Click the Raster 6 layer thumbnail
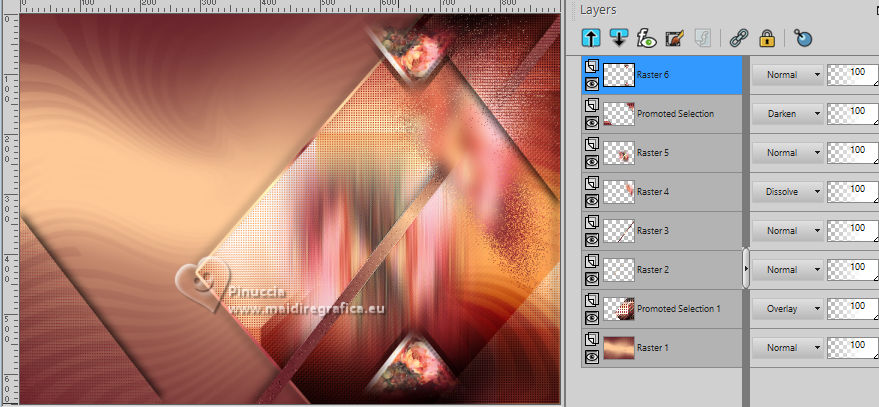This screenshot has width=879, height=407. click(619, 75)
